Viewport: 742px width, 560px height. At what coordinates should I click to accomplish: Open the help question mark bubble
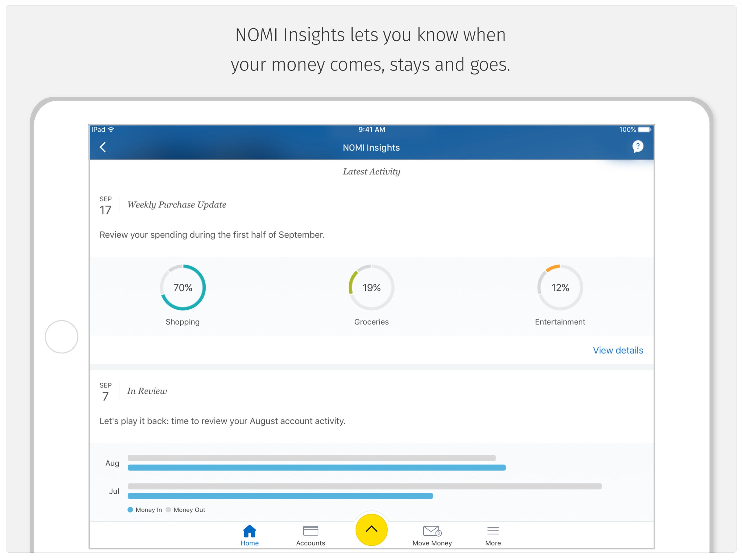tap(638, 147)
